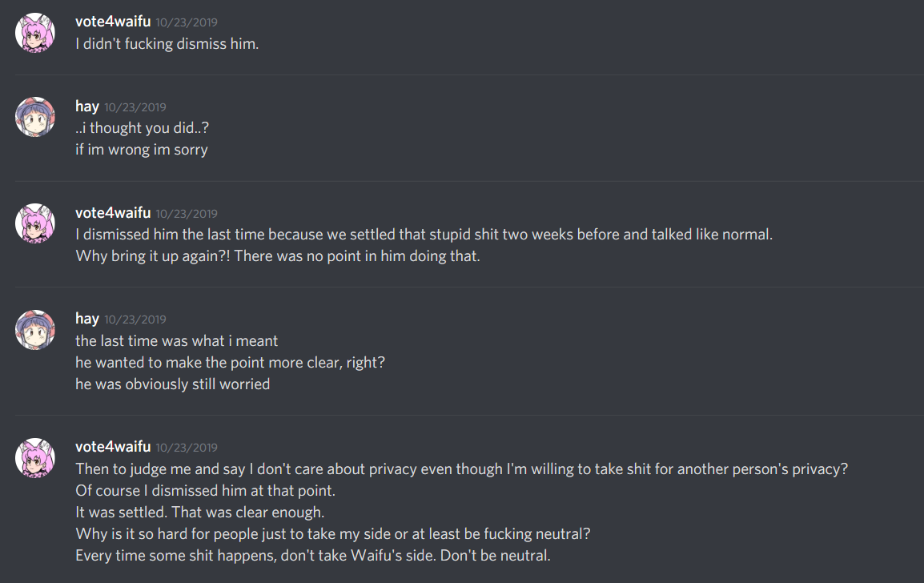Click vote4waifu username on the topmost message
924x583 pixels.
tap(113, 22)
